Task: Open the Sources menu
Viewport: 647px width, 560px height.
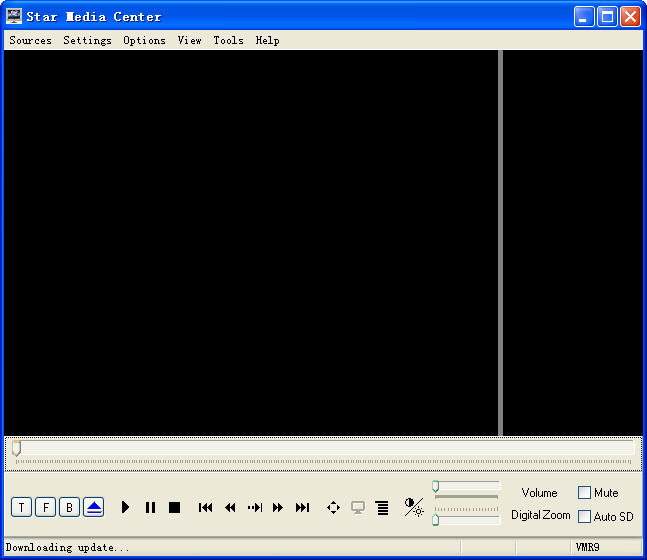Action: 31,40
